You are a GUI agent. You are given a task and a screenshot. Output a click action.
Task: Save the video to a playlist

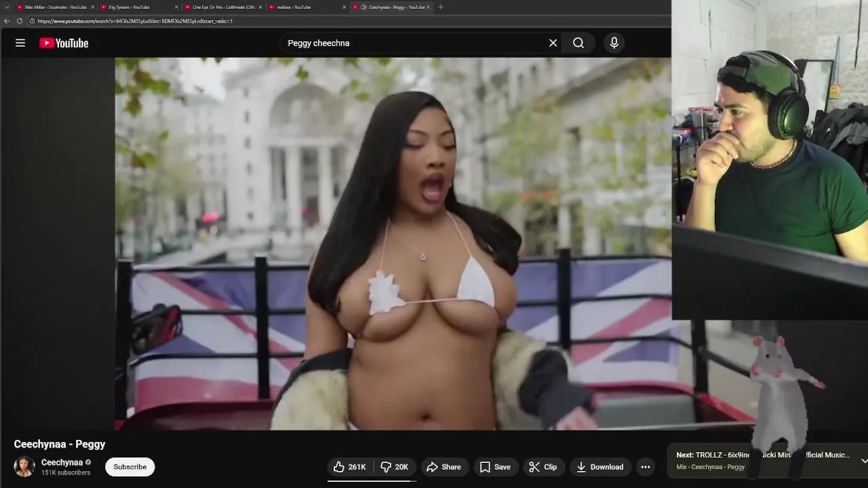coord(495,467)
